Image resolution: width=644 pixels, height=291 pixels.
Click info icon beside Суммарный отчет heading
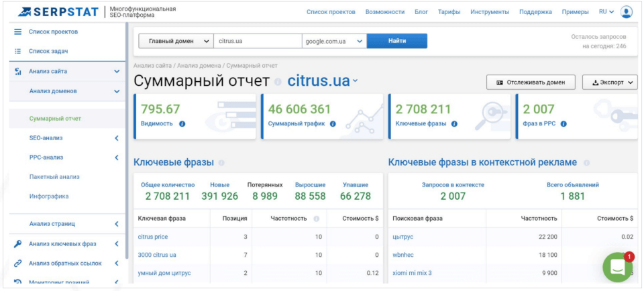(x=278, y=82)
